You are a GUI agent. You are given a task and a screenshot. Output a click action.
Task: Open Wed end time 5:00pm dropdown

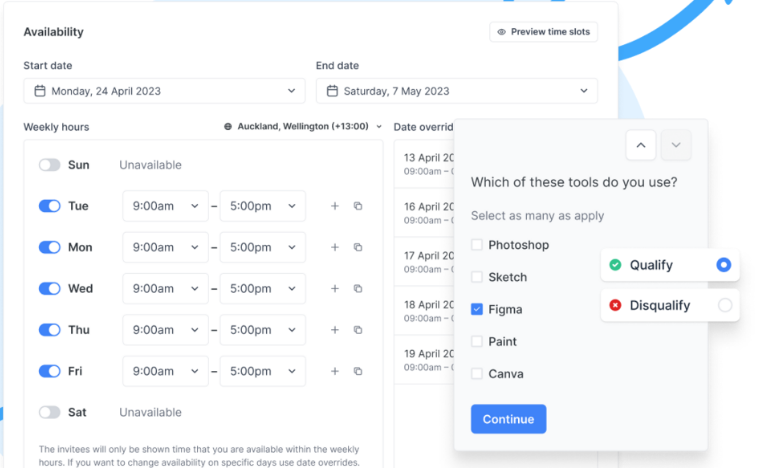click(x=262, y=289)
